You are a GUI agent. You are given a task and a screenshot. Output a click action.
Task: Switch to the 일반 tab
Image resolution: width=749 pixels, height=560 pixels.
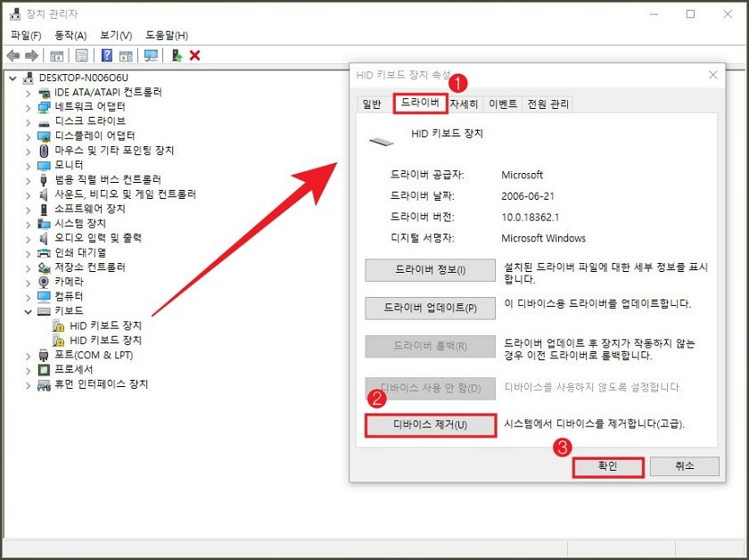(372, 103)
